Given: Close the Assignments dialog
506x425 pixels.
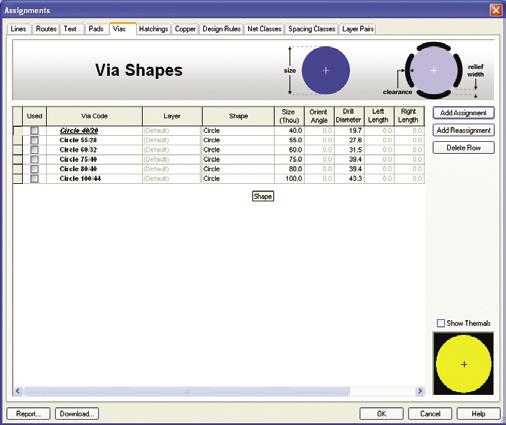Looking at the screenshot, I should (x=496, y=10).
